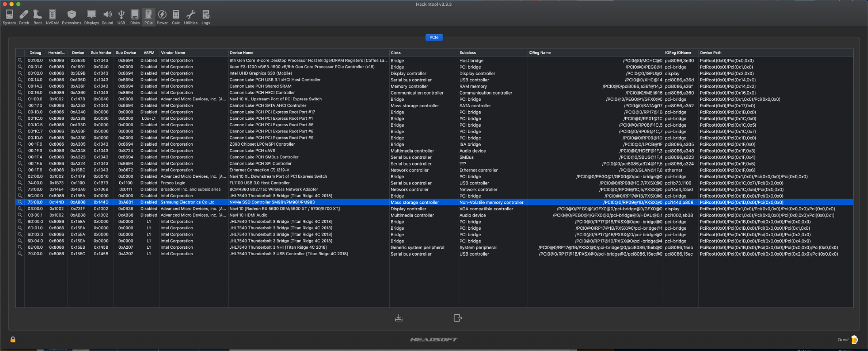Show the Displays section

click(91, 17)
